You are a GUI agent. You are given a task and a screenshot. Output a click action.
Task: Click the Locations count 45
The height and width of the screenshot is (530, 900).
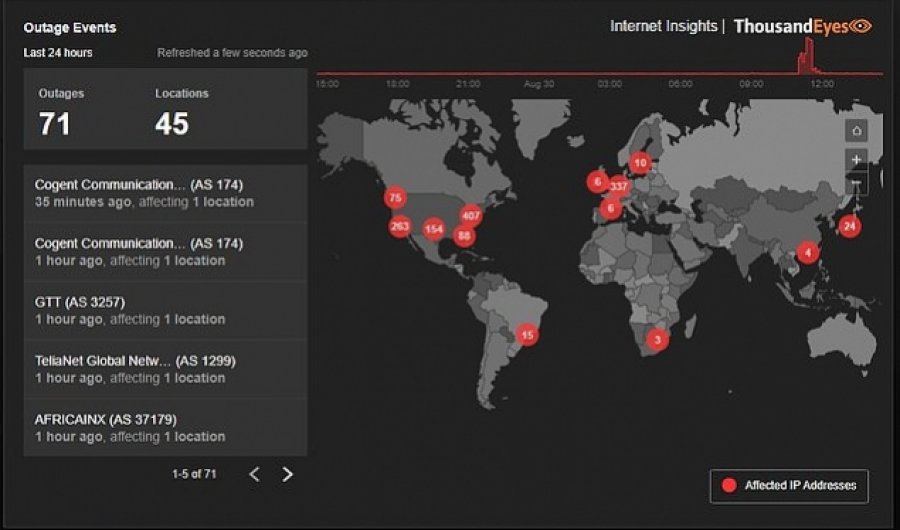[172, 123]
